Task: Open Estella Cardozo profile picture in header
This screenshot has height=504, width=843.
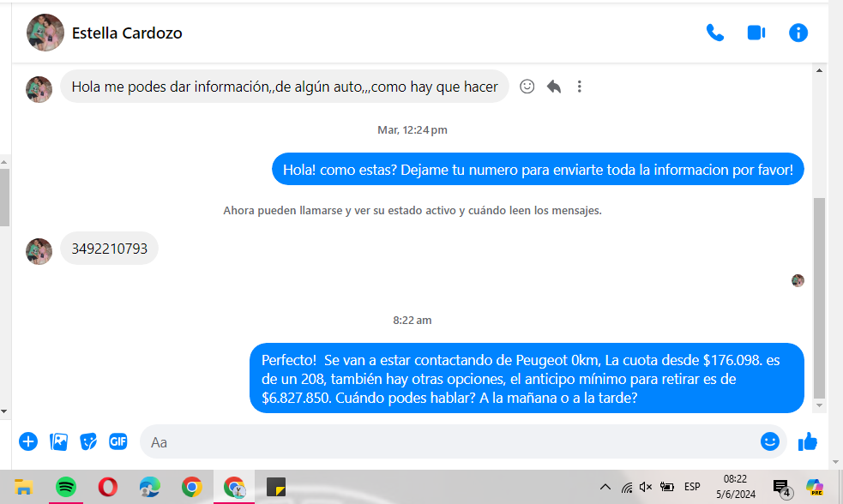Action: pos(45,33)
